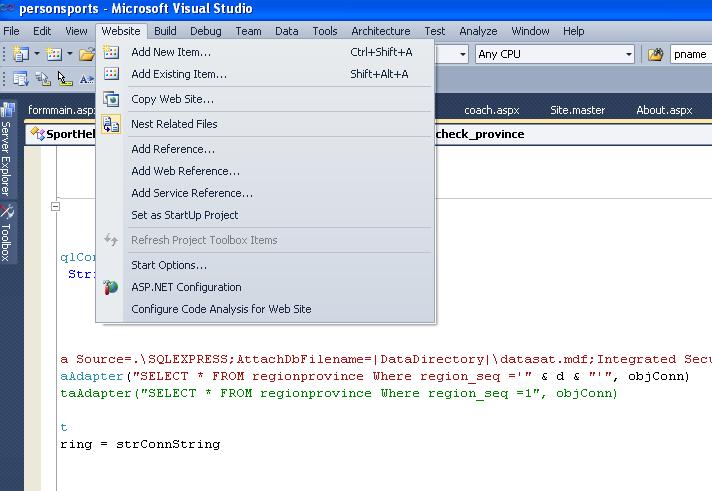Click the commented SELECT region_seq =1 line
712x491 pixels.
pos(339,393)
